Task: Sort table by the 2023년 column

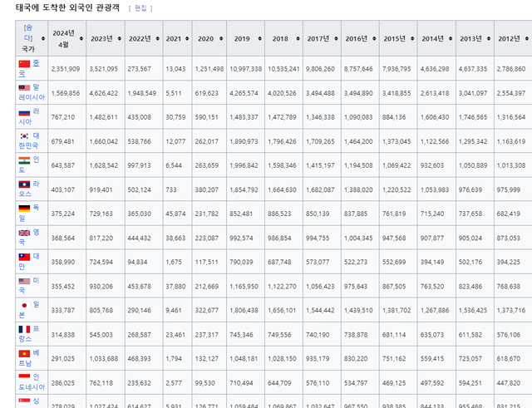Action: coord(102,38)
